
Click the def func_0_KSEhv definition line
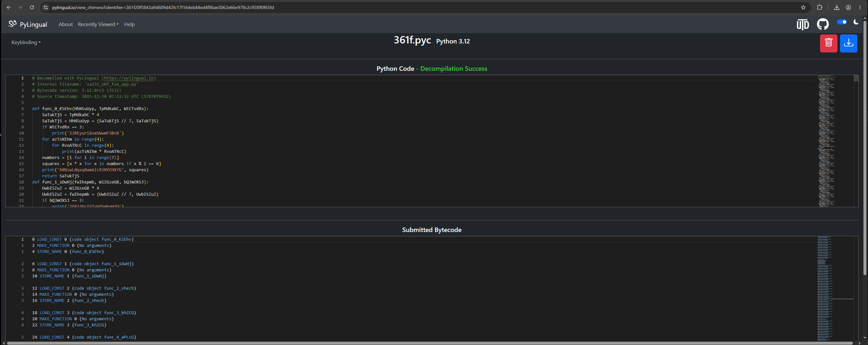tap(90, 109)
